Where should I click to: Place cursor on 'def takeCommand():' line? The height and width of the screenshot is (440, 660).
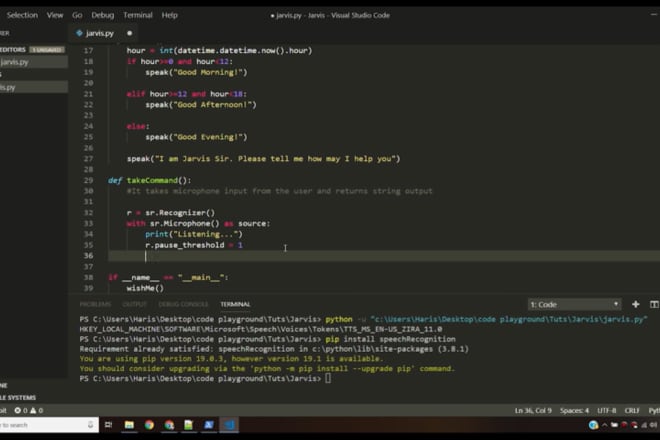tap(149, 180)
